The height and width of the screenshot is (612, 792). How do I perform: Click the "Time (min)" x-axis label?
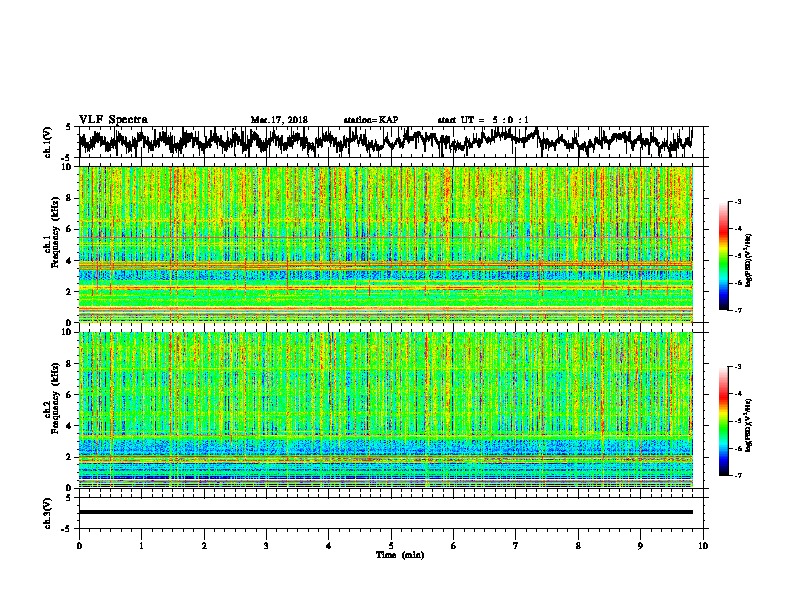coord(400,555)
